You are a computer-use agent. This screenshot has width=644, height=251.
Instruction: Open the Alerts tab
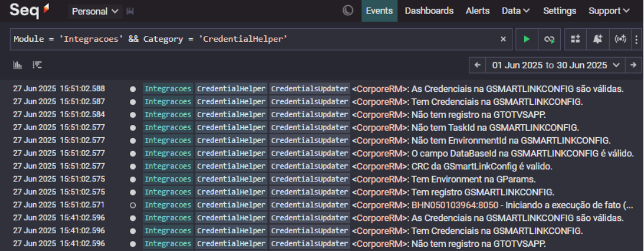point(478,11)
